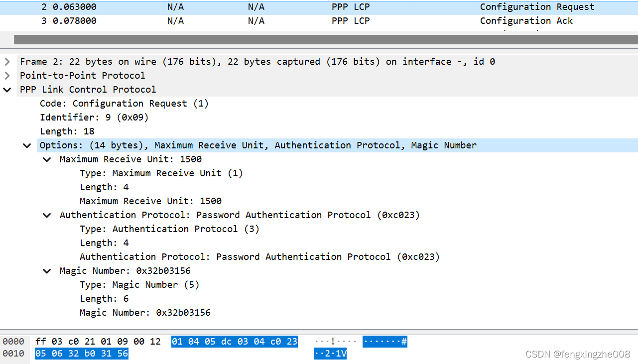This screenshot has height=364, width=638.
Task: Click the Options (14 bytes) row text
Action: click(258, 145)
